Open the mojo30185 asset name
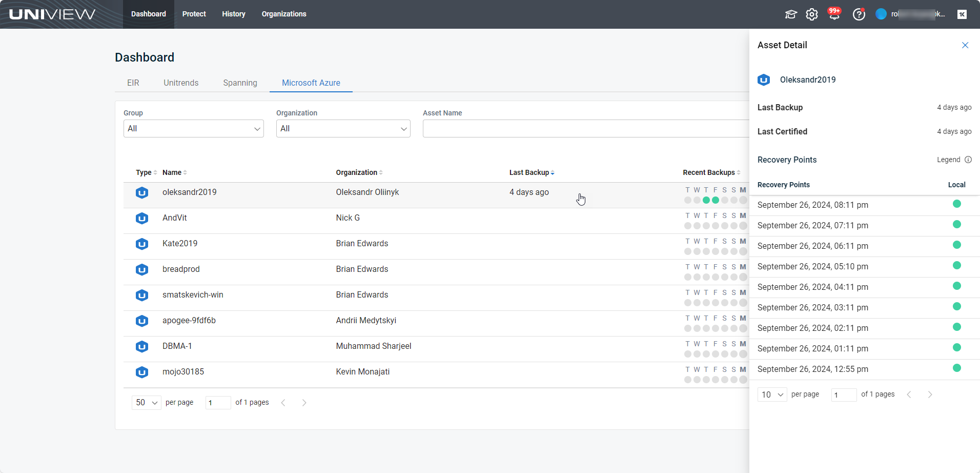Viewport: 980px width, 473px height. click(183, 372)
